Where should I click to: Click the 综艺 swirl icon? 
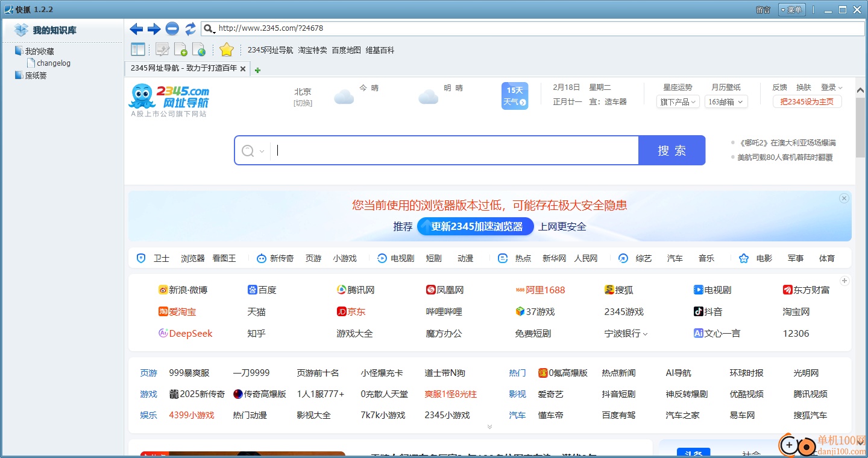623,258
